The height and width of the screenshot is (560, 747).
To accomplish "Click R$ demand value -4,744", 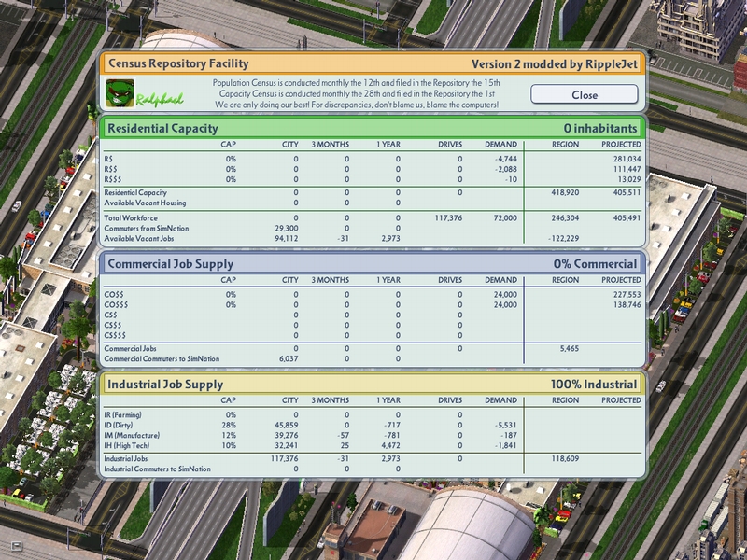I will pyautogui.click(x=506, y=159).
